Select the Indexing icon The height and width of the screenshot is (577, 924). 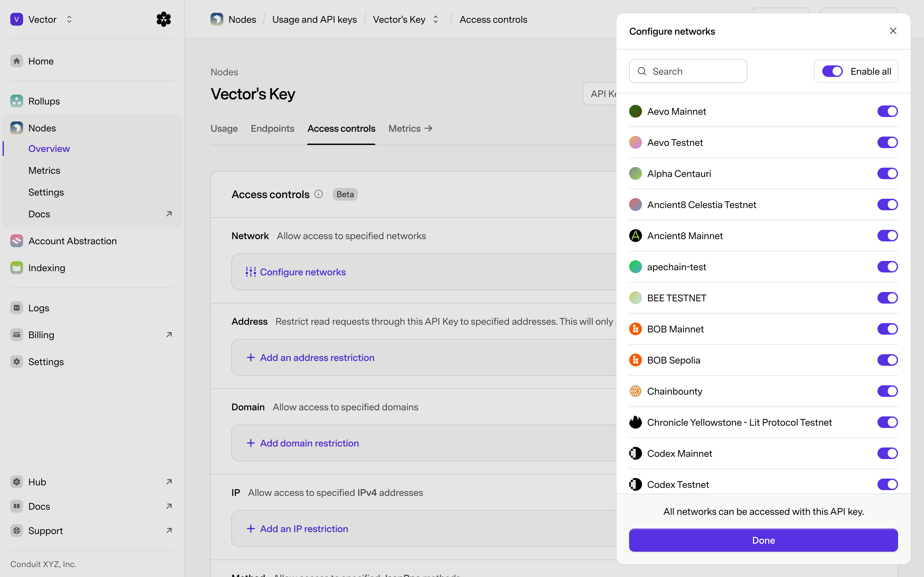coord(16,268)
